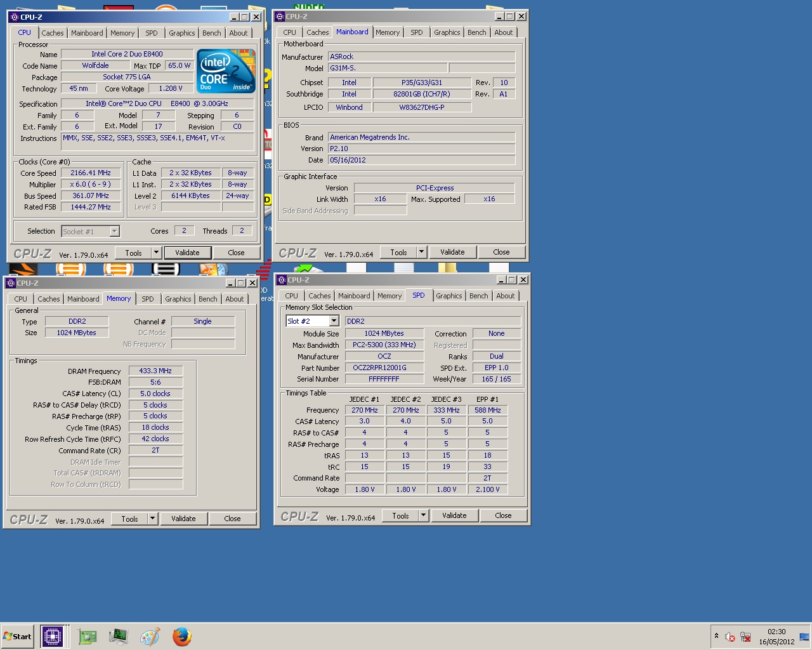The height and width of the screenshot is (650, 812).
Task: Click the Show desktop icon at taskbar end
Action: (804, 637)
